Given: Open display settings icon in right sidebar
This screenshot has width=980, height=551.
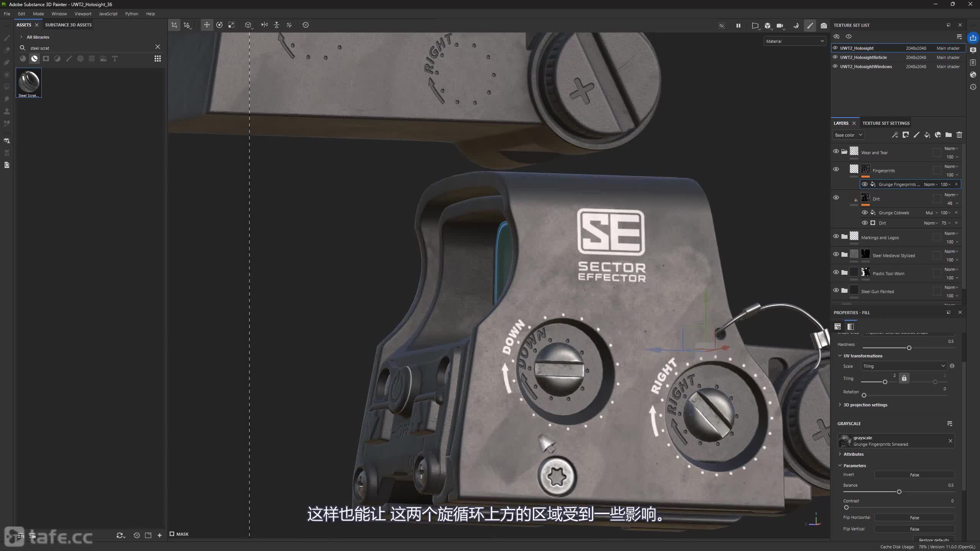Looking at the screenshot, I should pos(973,50).
